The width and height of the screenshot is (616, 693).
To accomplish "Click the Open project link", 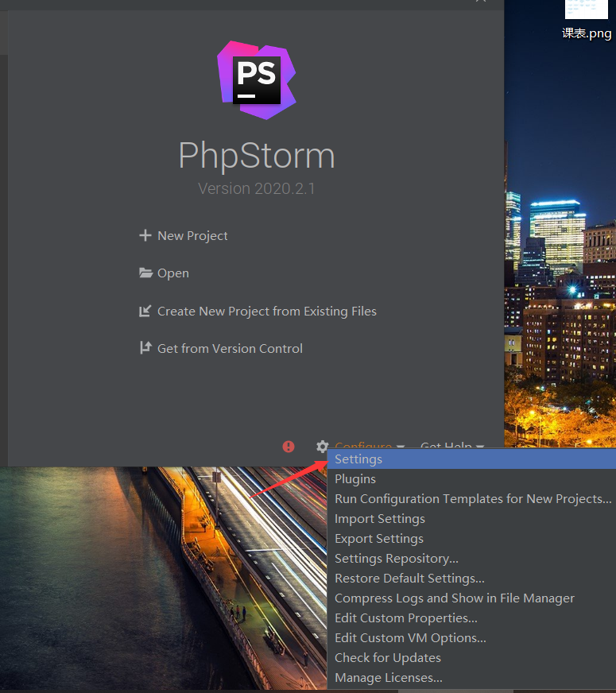I will pyautogui.click(x=172, y=273).
